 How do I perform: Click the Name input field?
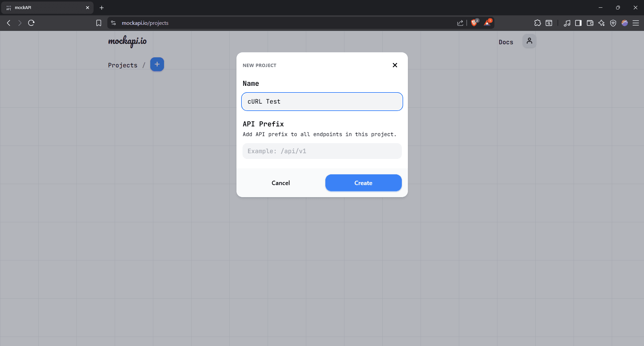322,102
